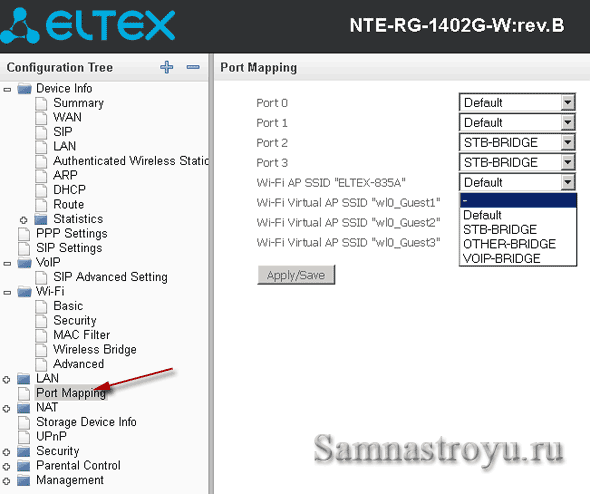
Task: Click the MAC Filter page icon
Action: coord(41,335)
